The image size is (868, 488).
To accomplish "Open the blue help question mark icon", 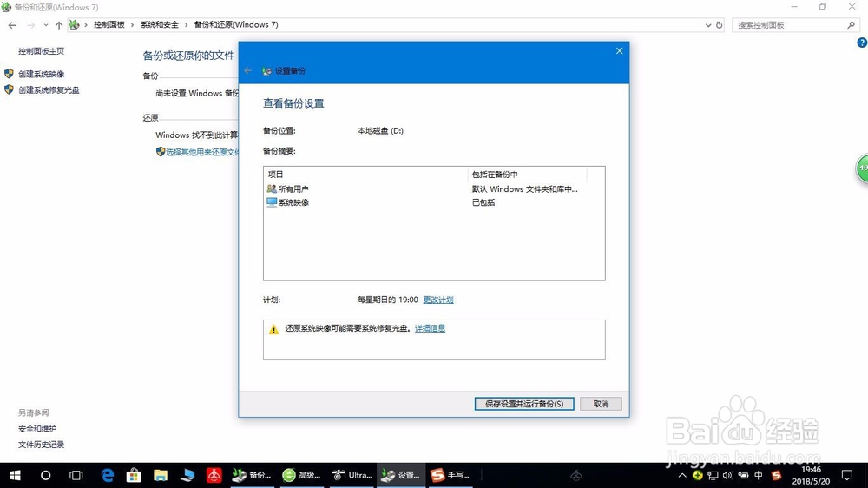I will (x=862, y=43).
